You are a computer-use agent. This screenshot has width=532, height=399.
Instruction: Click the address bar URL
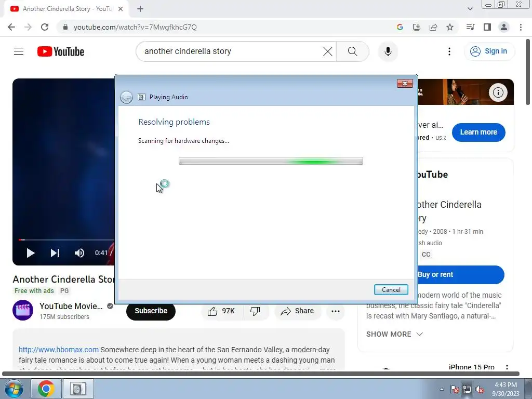pos(135,27)
